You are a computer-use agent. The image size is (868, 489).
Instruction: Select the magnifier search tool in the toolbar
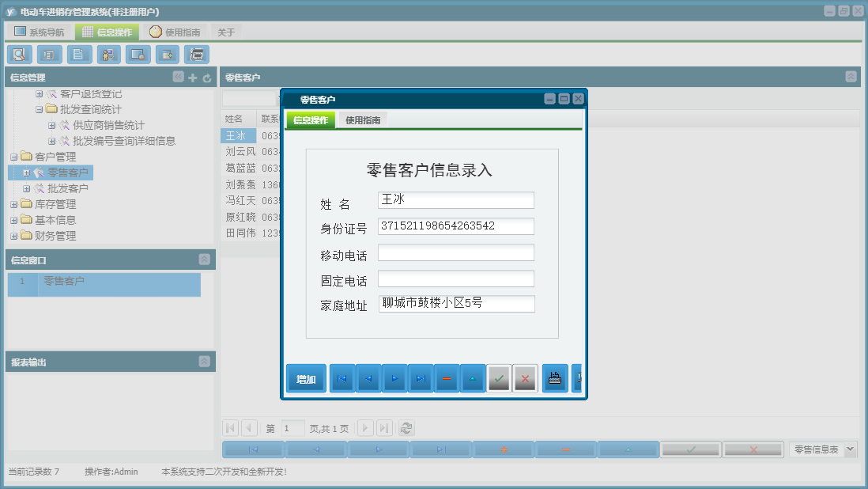(x=20, y=54)
